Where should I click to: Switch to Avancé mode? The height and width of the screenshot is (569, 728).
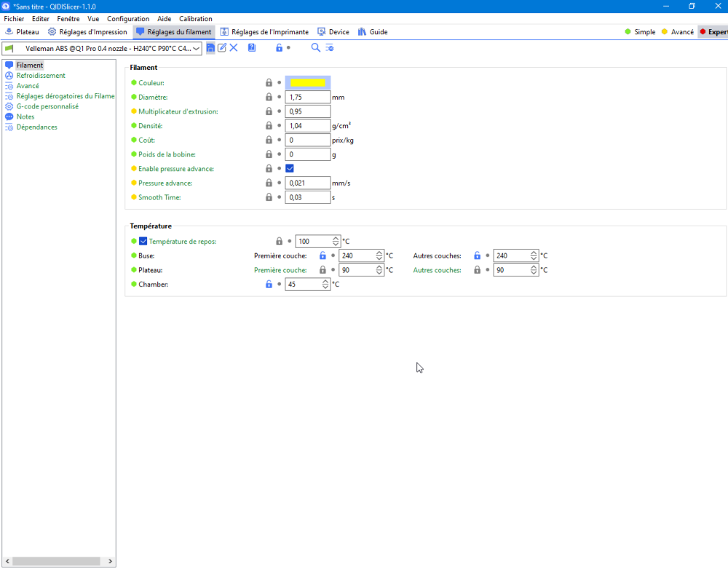(x=677, y=32)
